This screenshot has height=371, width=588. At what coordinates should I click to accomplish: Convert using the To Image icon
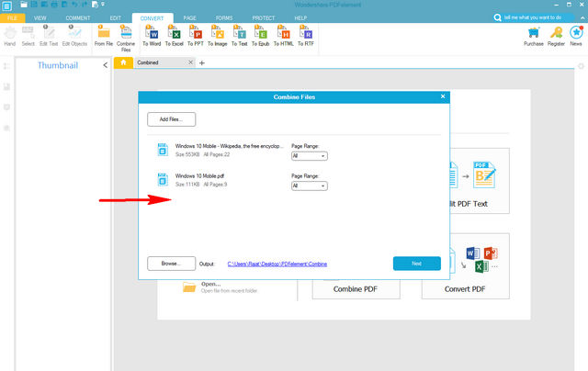(218, 36)
